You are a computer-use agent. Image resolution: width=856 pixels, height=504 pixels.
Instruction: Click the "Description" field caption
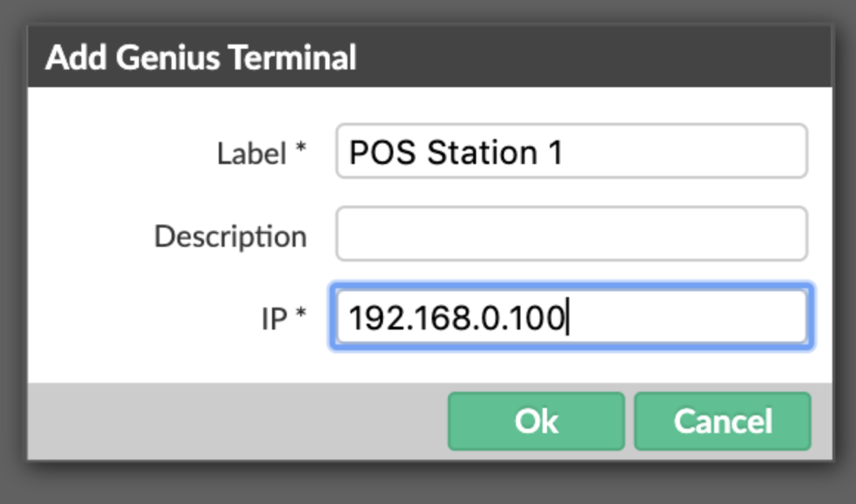[230, 236]
